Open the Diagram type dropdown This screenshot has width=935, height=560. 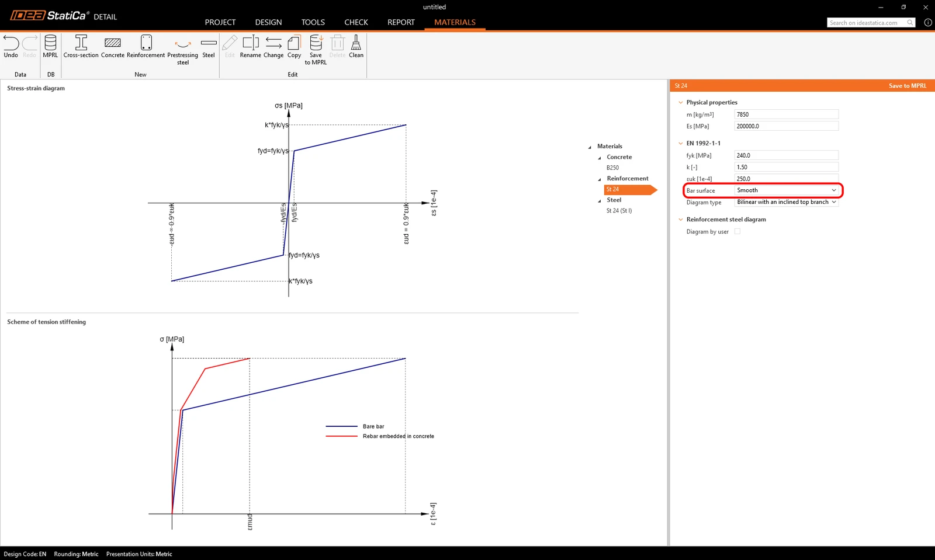[x=787, y=202]
